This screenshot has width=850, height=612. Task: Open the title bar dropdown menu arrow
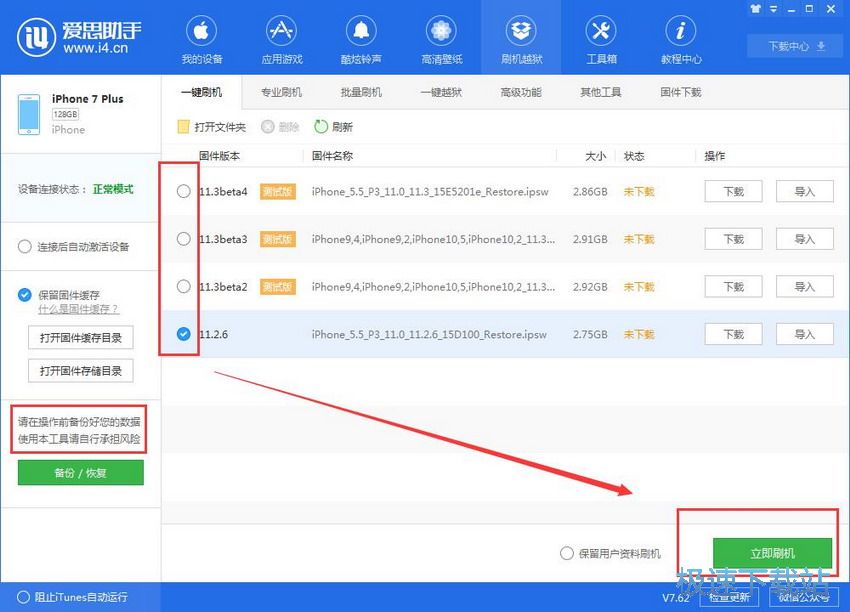click(x=774, y=9)
